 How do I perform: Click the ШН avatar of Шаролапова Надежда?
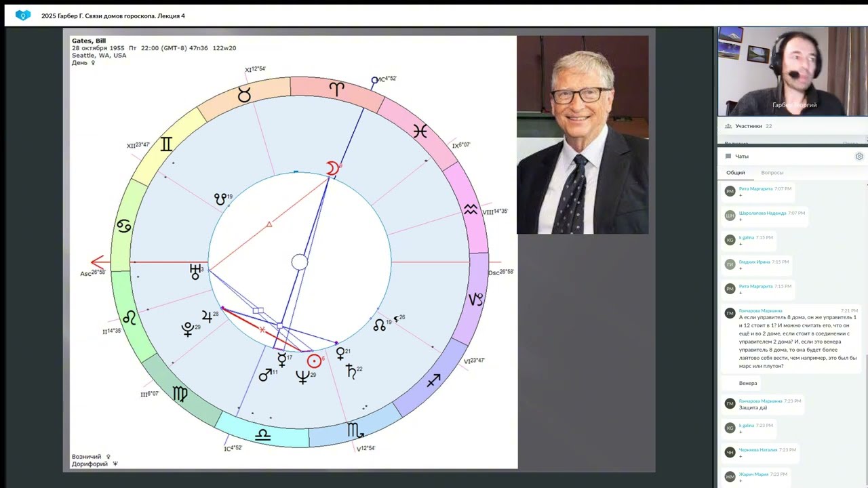[x=730, y=216]
